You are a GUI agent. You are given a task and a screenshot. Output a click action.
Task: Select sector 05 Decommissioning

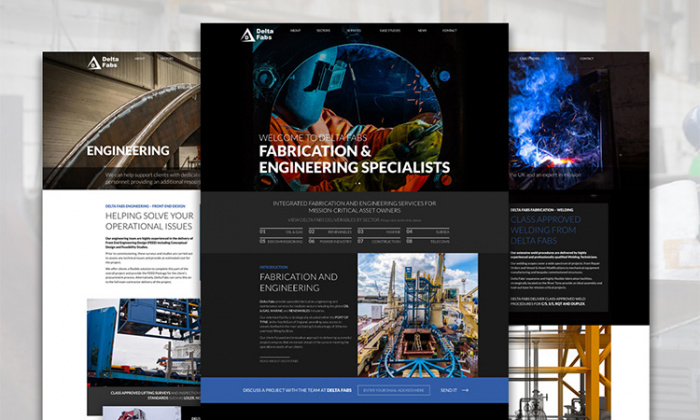coord(283,241)
